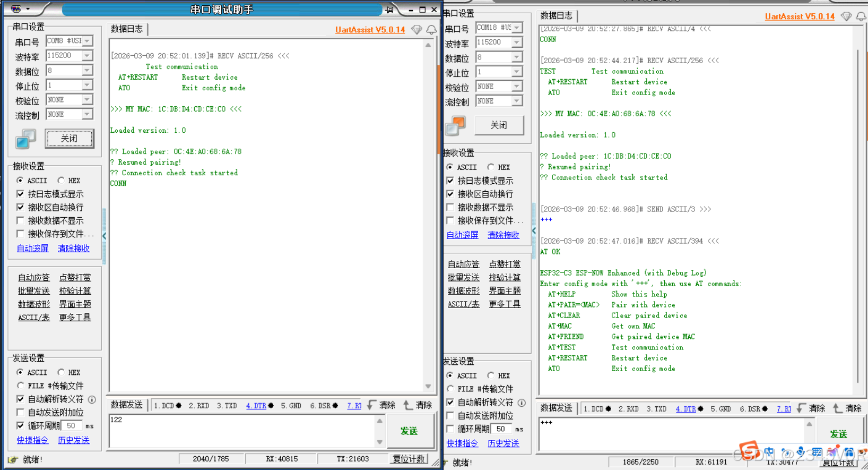This screenshot has height=470, width=868.
Task: Click the pin-on-top icon in left window title bar
Action: 390,10
